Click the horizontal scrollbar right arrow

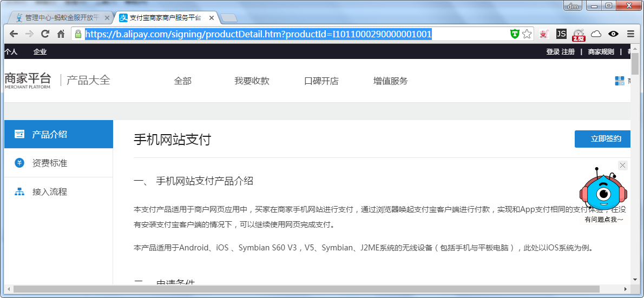[625, 289]
